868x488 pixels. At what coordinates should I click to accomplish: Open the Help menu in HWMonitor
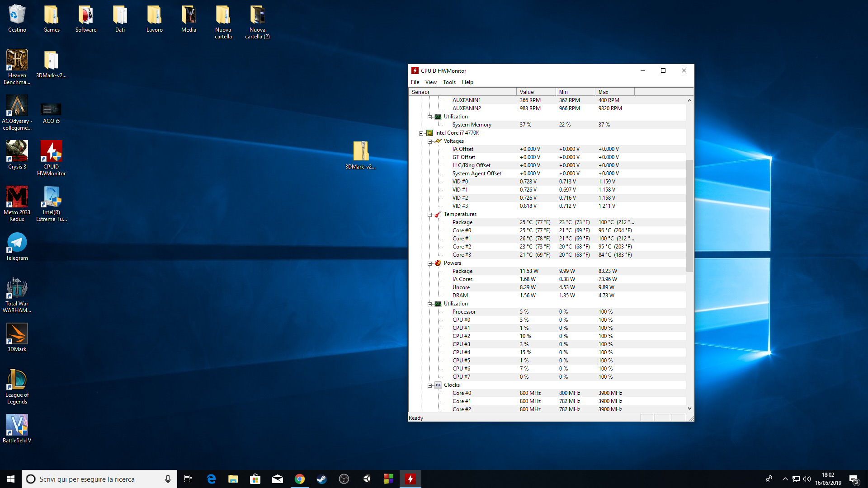point(467,82)
